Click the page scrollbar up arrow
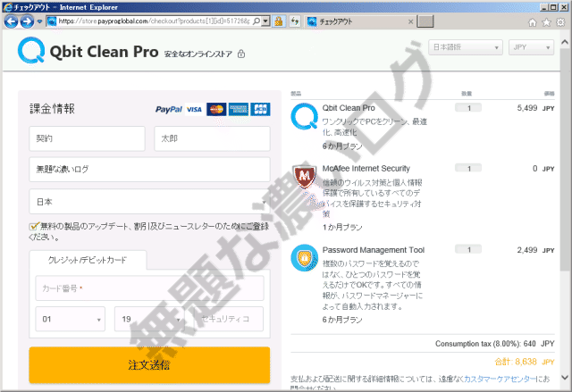Screen dimensions: 572x392 (x=565, y=42)
